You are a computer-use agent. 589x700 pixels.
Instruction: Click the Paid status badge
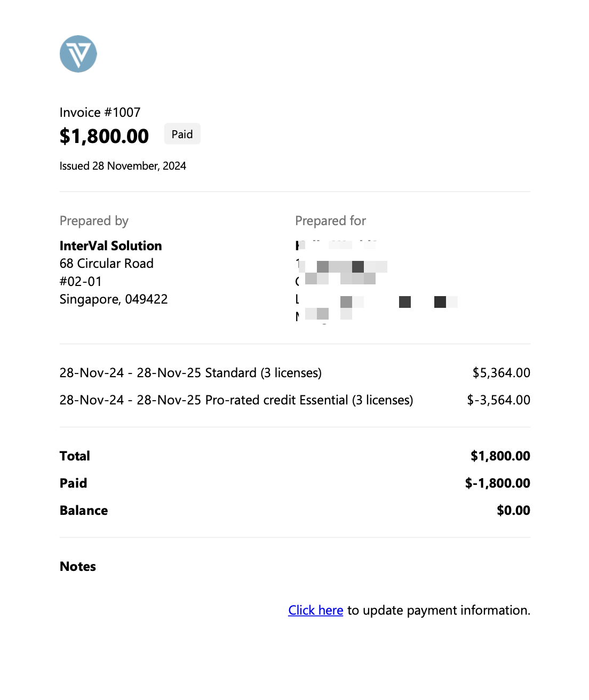(x=182, y=134)
